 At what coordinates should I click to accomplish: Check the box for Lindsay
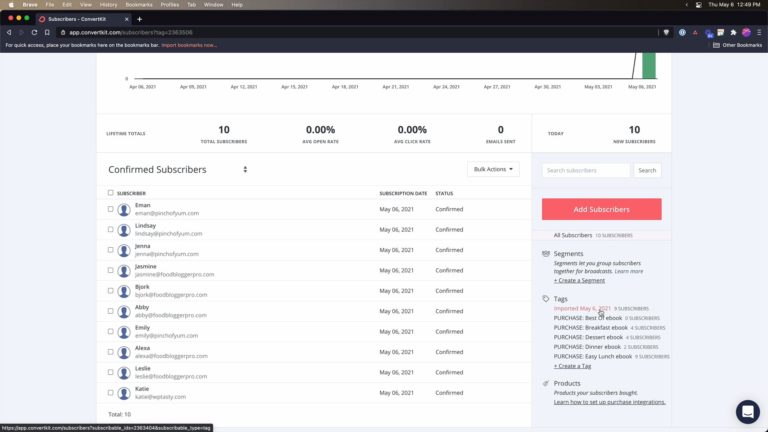111,230
